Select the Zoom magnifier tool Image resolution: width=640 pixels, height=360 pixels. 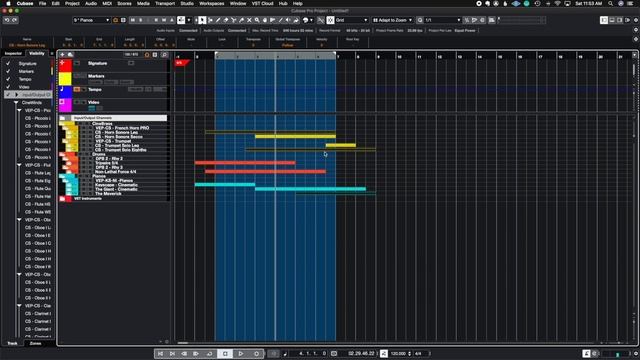pyautogui.click(x=257, y=20)
